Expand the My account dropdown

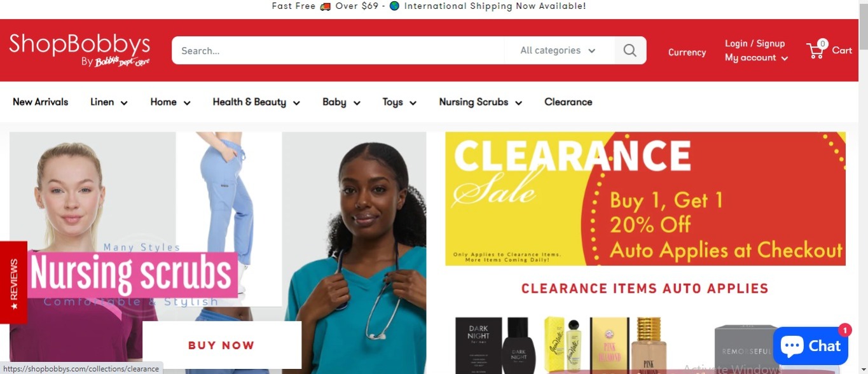756,57
